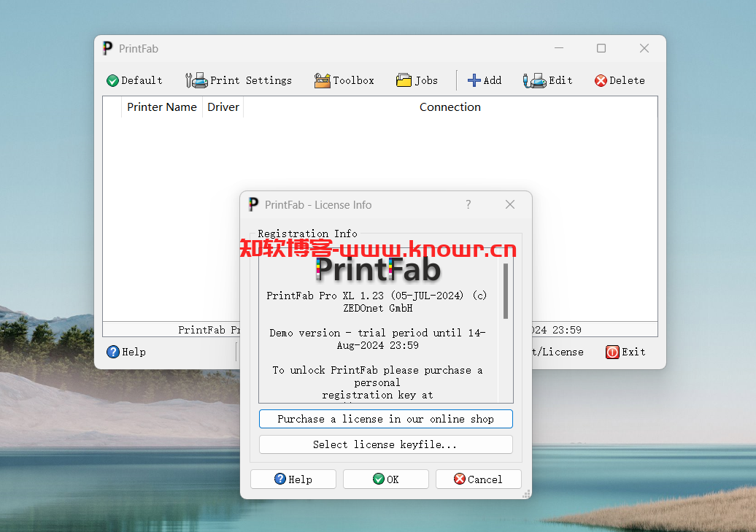
Task: Click the version text 'PrintFab Pro XL 1.23'
Action: coord(325,296)
